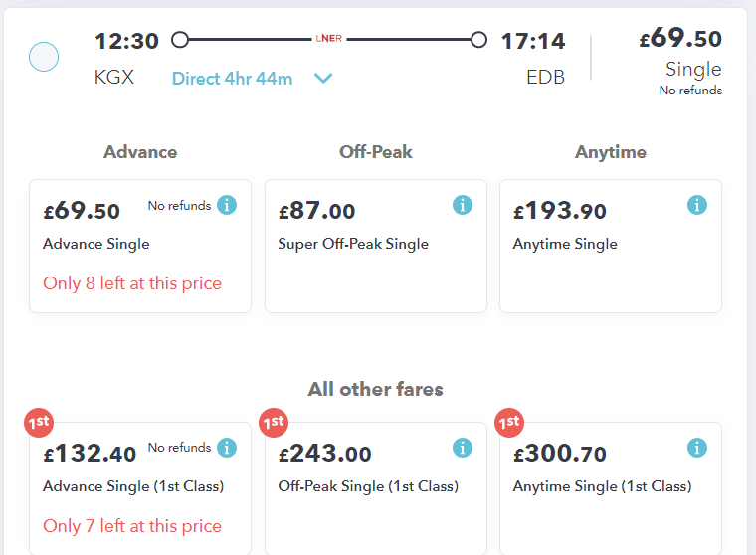Click the 1st class badge on £300.70 fare

(x=509, y=423)
